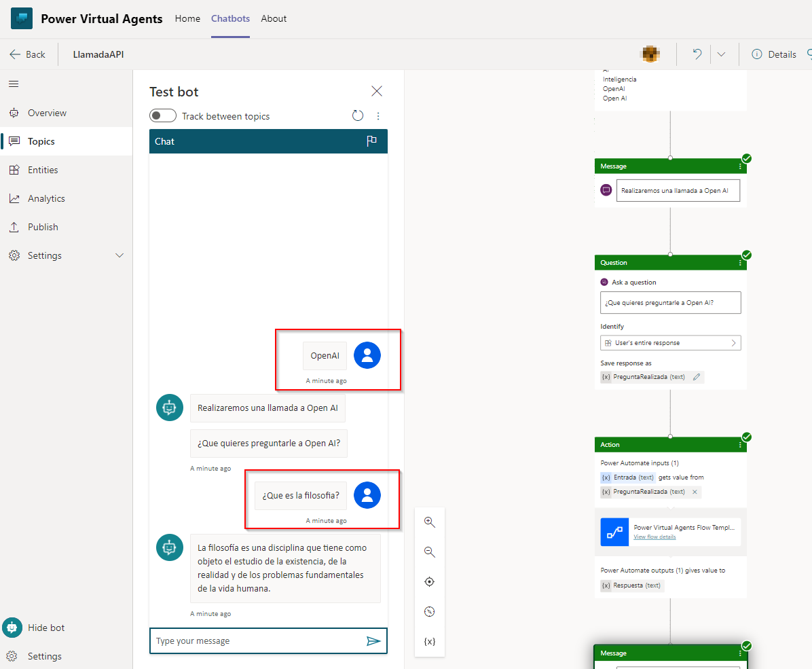Click the zoom out magnifier icon
The height and width of the screenshot is (669, 812).
tap(429, 552)
